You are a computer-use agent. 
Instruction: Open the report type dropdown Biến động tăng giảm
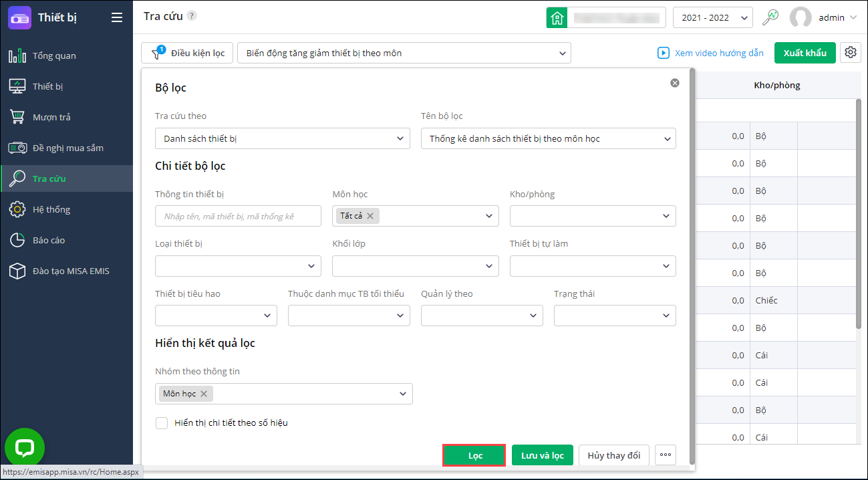pyautogui.click(x=404, y=53)
